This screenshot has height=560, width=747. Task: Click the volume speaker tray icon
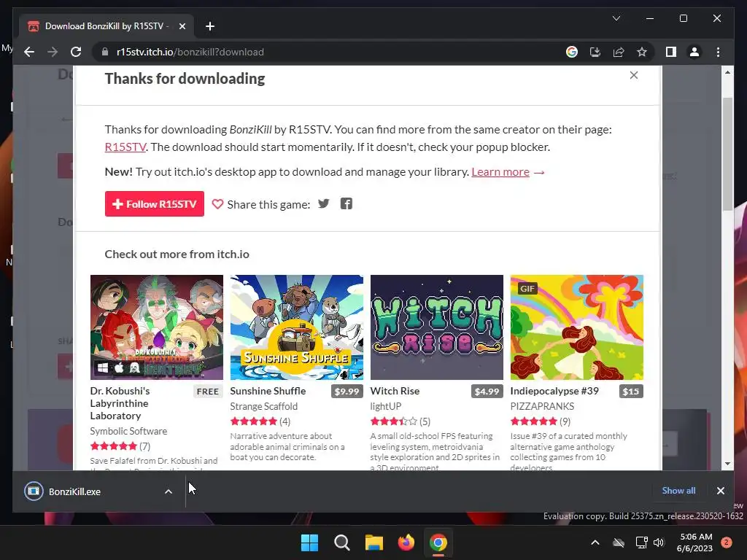point(659,542)
